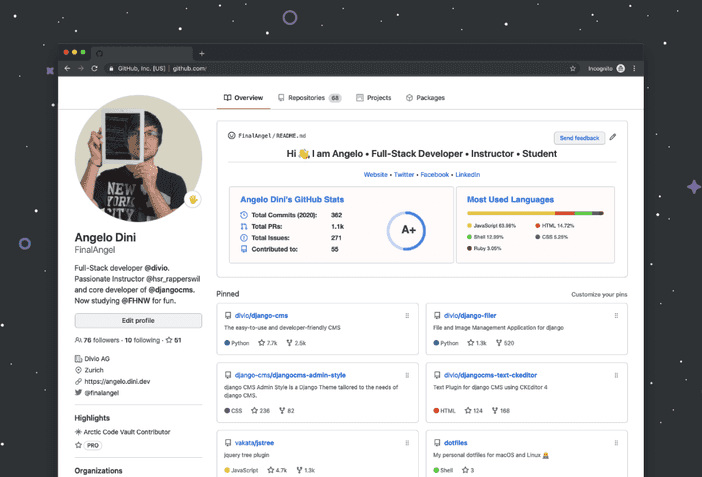Viewport: 702px width, 477px height.
Task: Click the waving hand status badge on avatar
Action: (x=193, y=199)
